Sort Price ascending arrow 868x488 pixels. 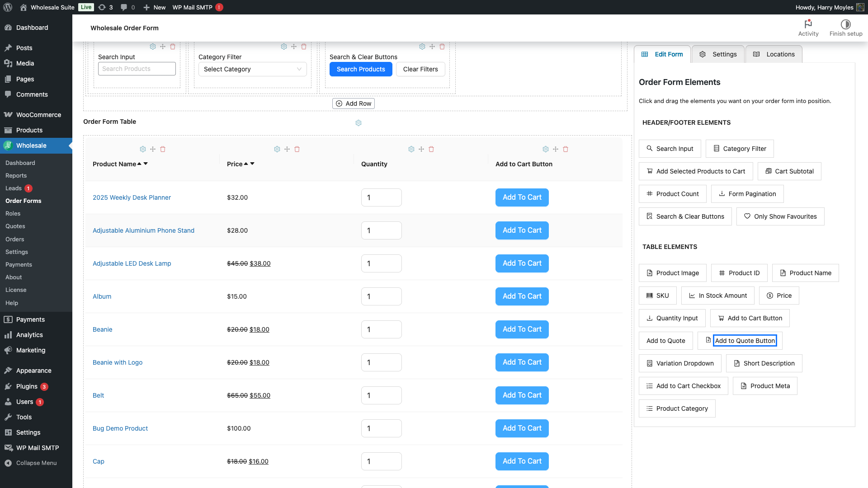click(246, 164)
